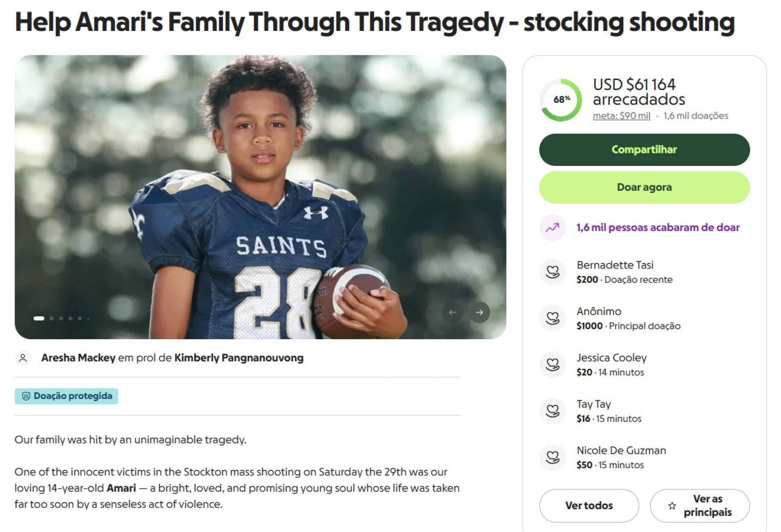The height and width of the screenshot is (532, 781).
Task: Click the heart icon beside Nicole De Guzman
Action: tap(552, 457)
